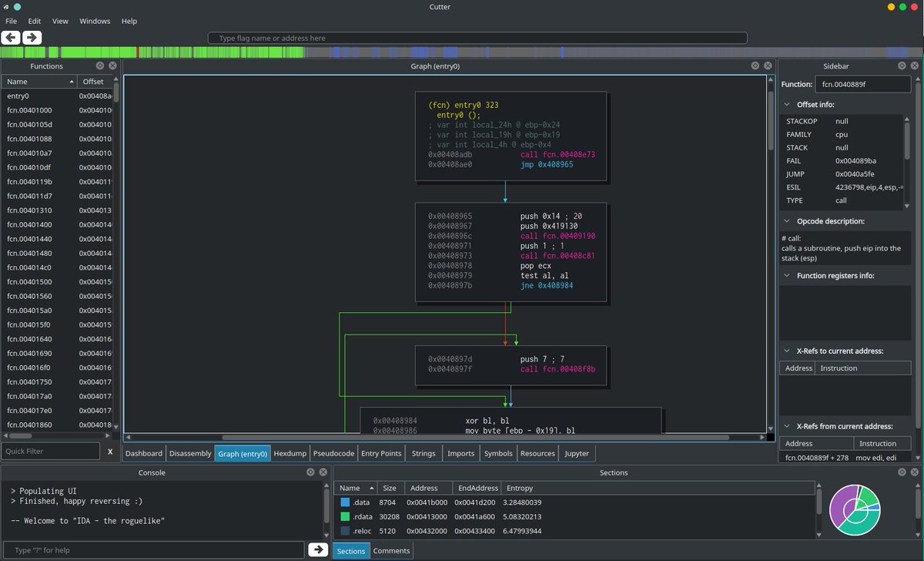Image resolution: width=924 pixels, height=561 pixels.
Task: Click the sections pie chart
Action: tap(855, 510)
